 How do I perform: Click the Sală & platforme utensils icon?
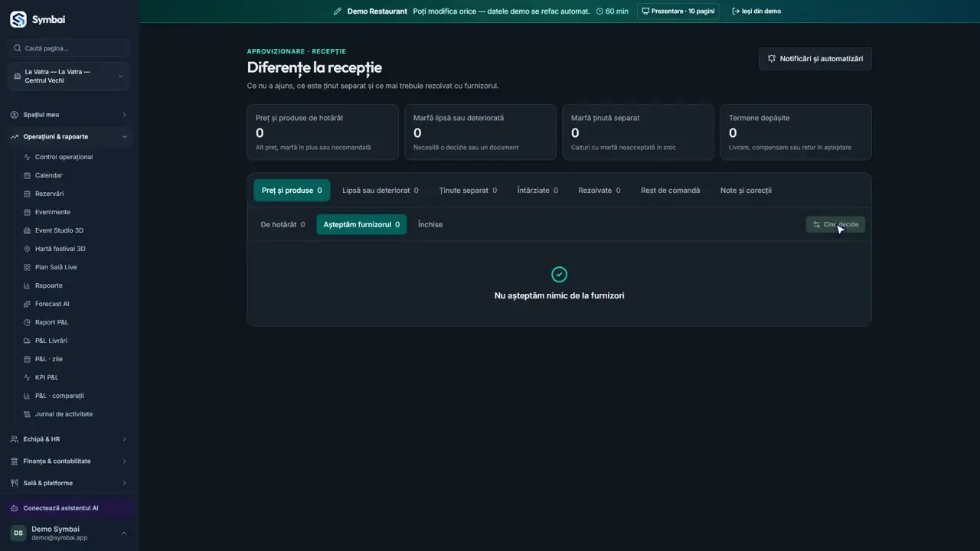[x=15, y=483]
